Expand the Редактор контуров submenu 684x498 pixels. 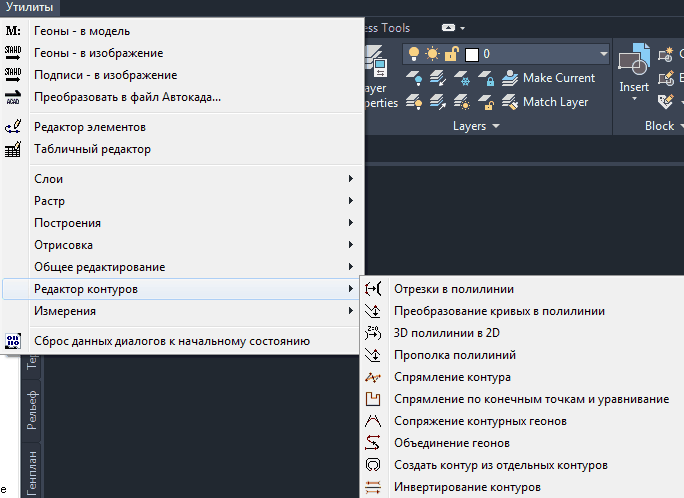click(x=182, y=289)
